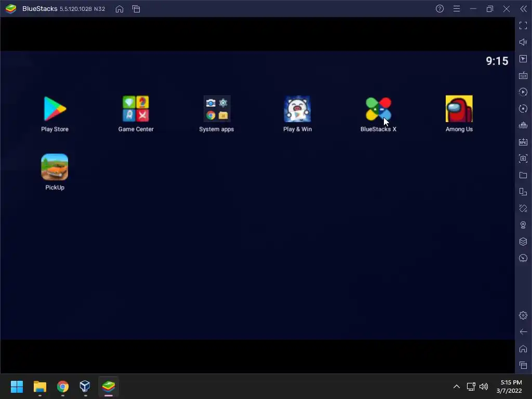The image size is (532, 399).
Task: Start the Among Us game
Action: [x=459, y=109]
